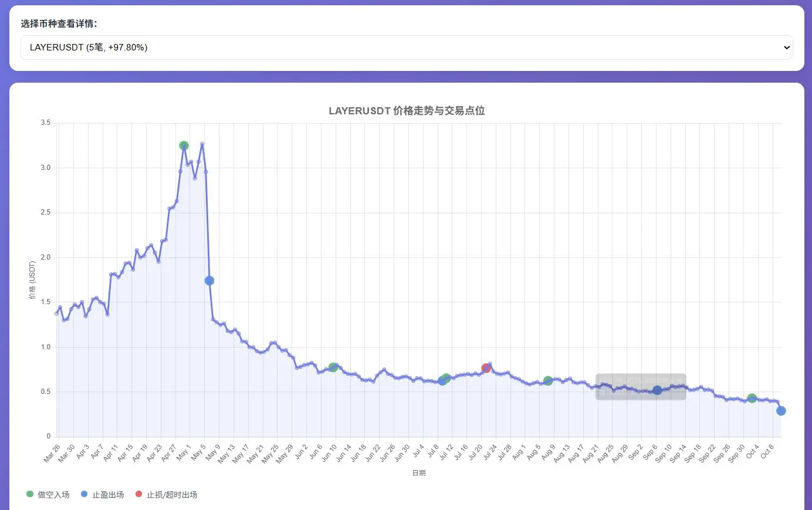The height and width of the screenshot is (510, 812).
Task: Click the 价格 (USDT) y-axis title
Action: pyautogui.click(x=32, y=280)
